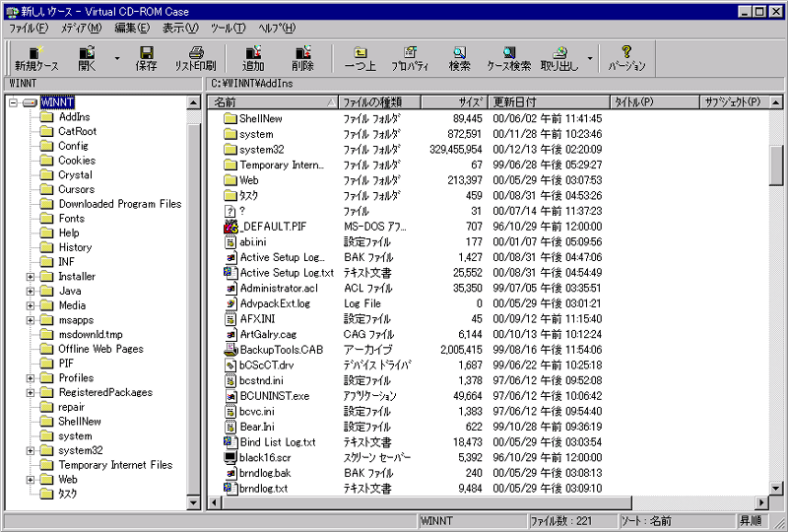Open the 表示(V) menu
This screenshot has height=532, width=788.
click(180, 29)
